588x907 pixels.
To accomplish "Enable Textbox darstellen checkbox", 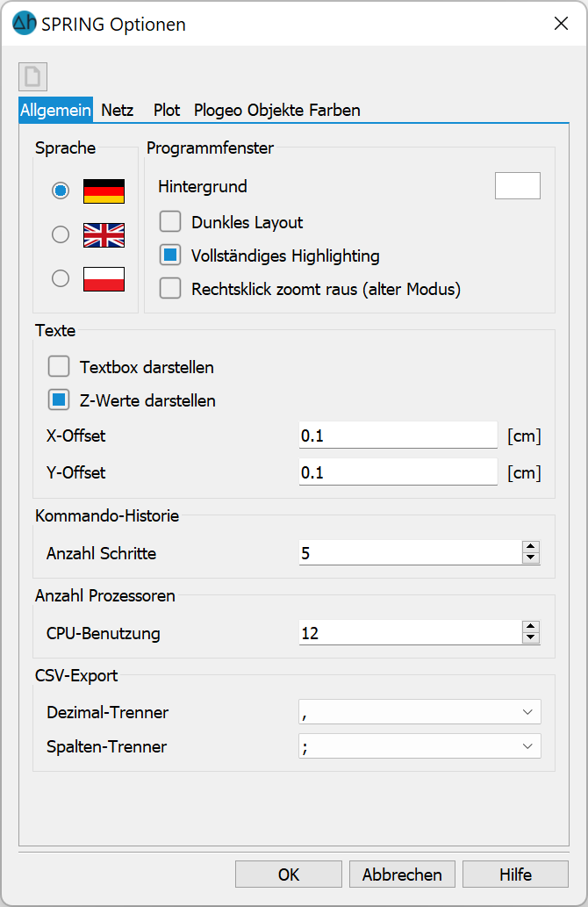I will pyautogui.click(x=59, y=366).
